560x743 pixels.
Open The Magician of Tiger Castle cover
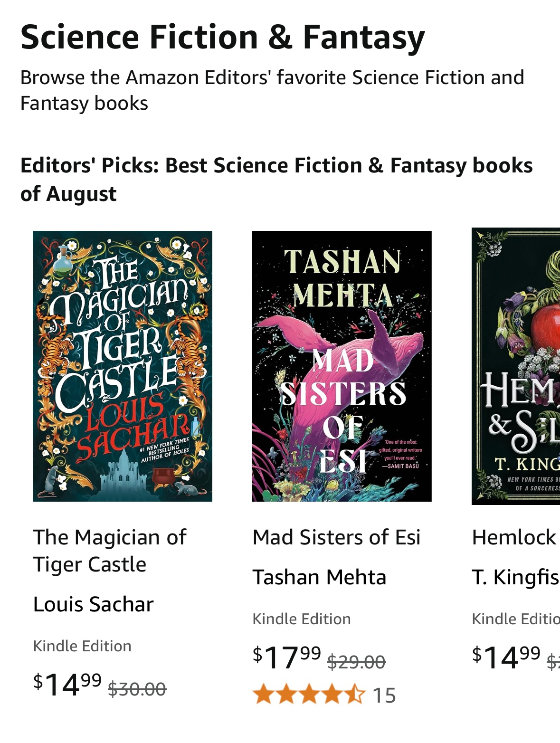click(123, 366)
